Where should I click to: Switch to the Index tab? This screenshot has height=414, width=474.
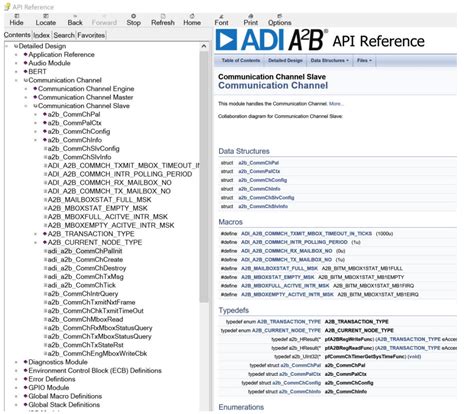tap(42, 35)
